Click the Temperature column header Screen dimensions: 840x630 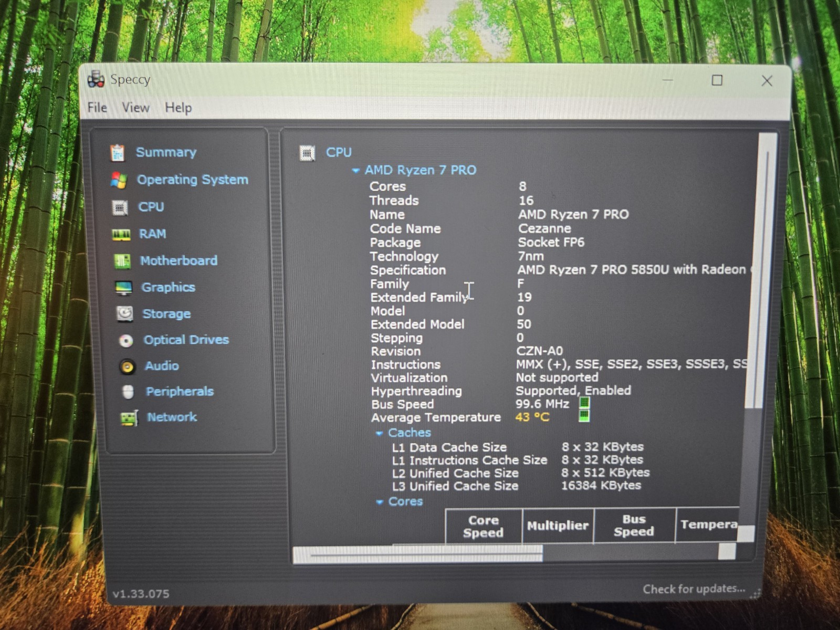pyautogui.click(x=708, y=524)
